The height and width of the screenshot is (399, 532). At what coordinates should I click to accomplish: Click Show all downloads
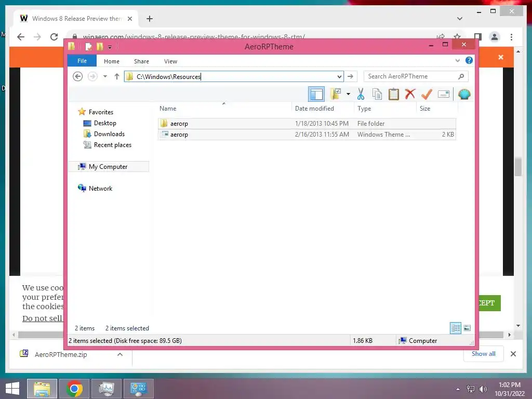(x=484, y=354)
